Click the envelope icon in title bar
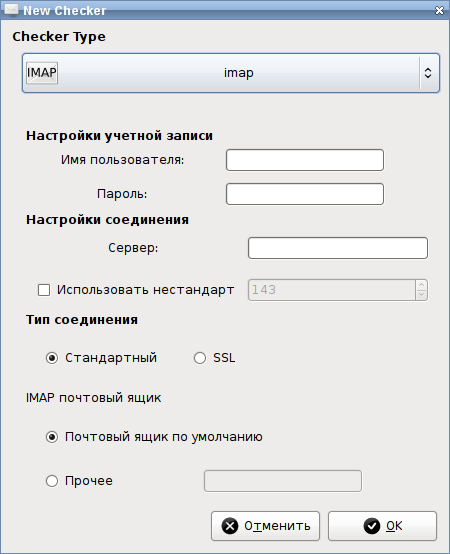Image resolution: width=450 pixels, height=554 pixels. (x=11, y=10)
